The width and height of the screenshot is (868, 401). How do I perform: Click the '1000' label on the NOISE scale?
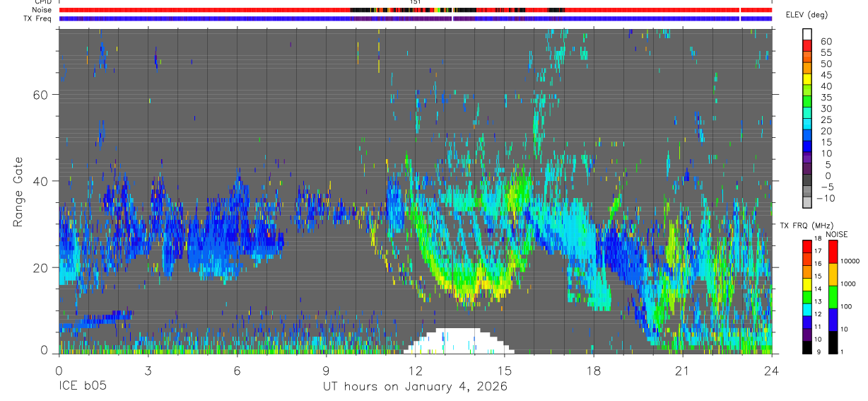click(848, 284)
